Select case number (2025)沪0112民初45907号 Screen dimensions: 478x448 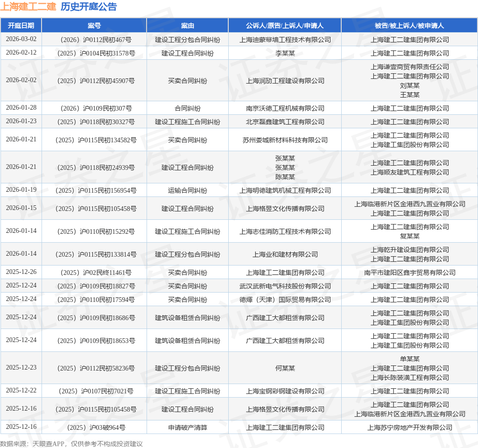click(96, 80)
